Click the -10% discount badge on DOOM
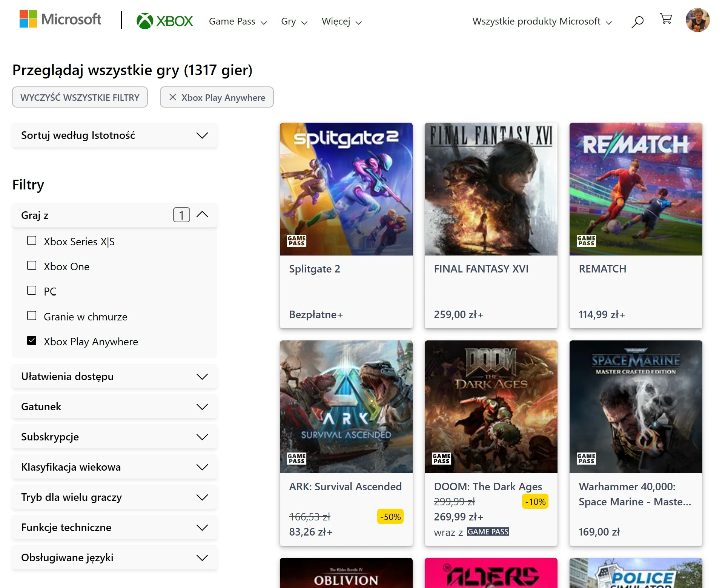The width and height of the screenshot is (728, 588). pyautogui.click(x=535, y=502)
